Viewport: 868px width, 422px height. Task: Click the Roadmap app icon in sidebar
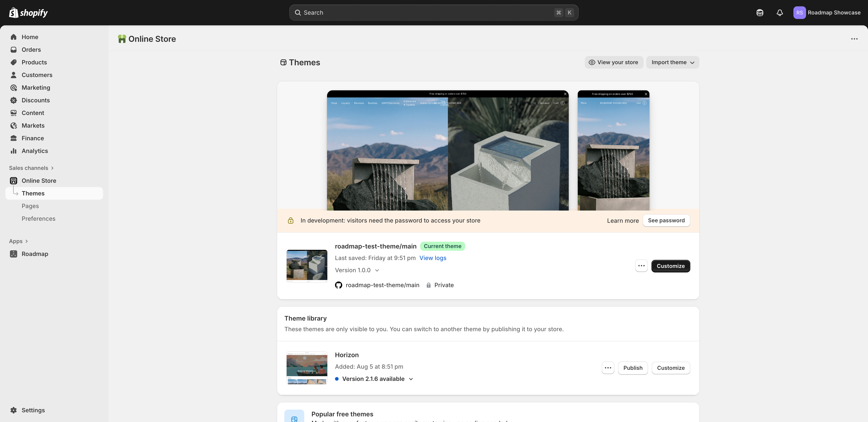pos(14,254)
